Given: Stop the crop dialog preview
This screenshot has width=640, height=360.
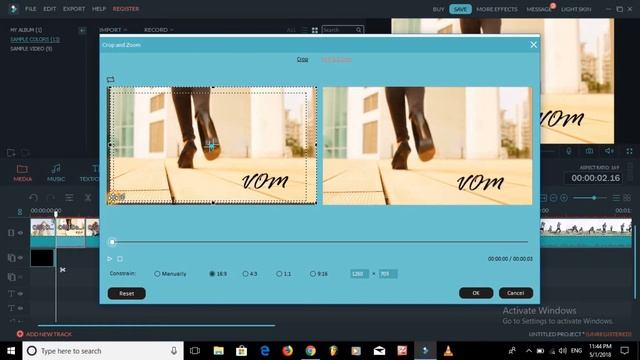Looking at the screenshot, I should 120,259.
